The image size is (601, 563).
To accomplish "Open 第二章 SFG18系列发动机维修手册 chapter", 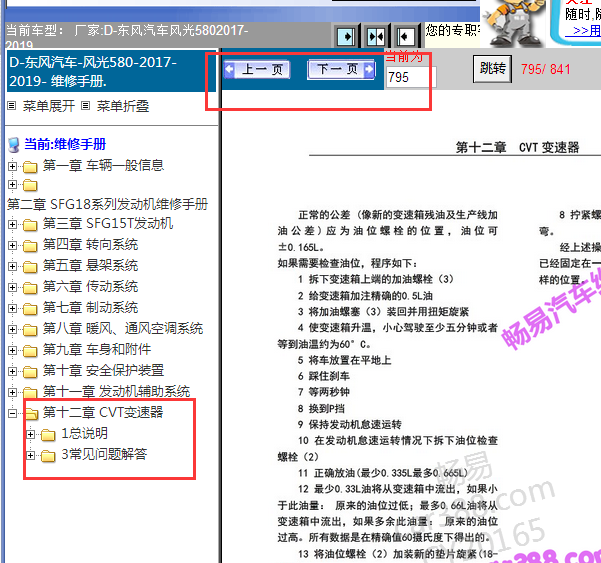I will (x=107, y=204).
